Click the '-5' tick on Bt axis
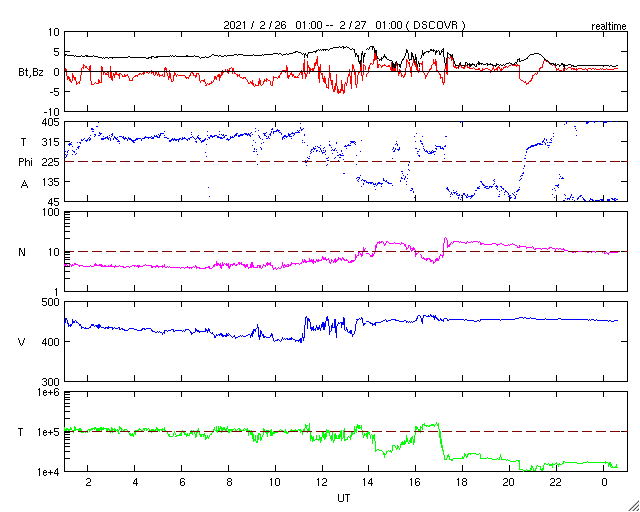This screenshot has width=640, height=512. click(x=54, y=92)
